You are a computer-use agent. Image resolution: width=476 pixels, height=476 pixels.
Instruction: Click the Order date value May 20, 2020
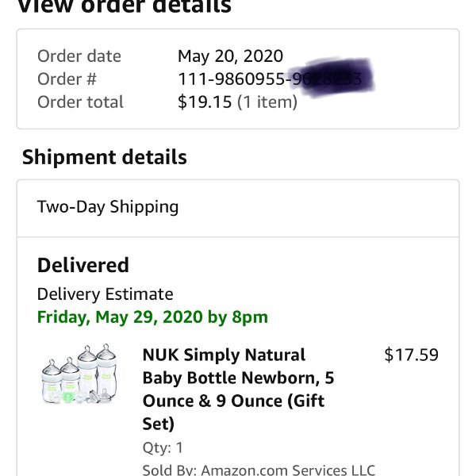230,56
